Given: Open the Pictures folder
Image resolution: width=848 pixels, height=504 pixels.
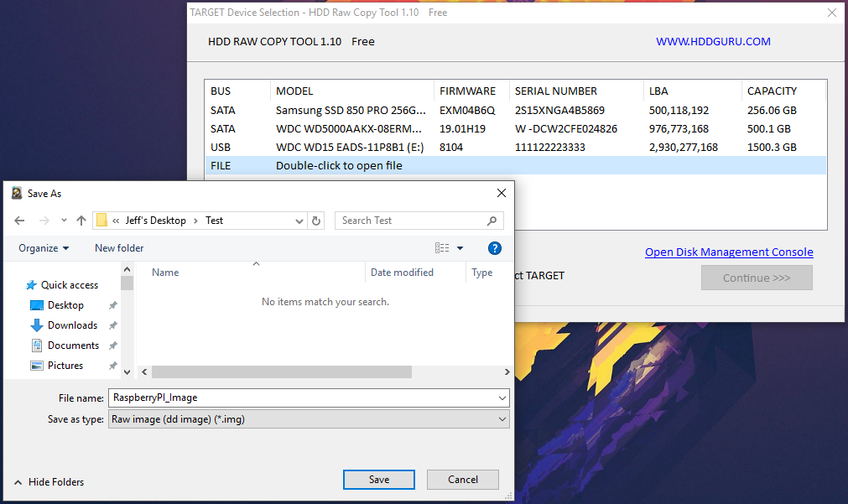Looking at the screenshot, I should (x=65, y=366).
